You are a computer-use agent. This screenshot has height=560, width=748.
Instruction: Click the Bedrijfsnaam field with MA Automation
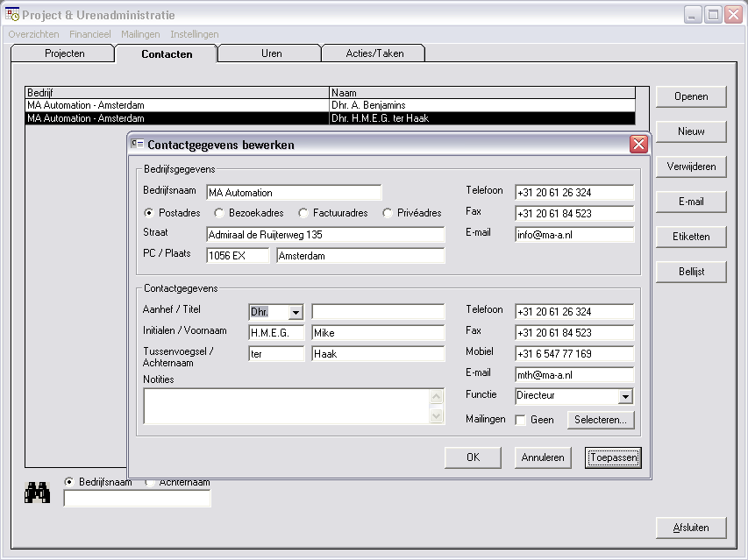(294, 193)
